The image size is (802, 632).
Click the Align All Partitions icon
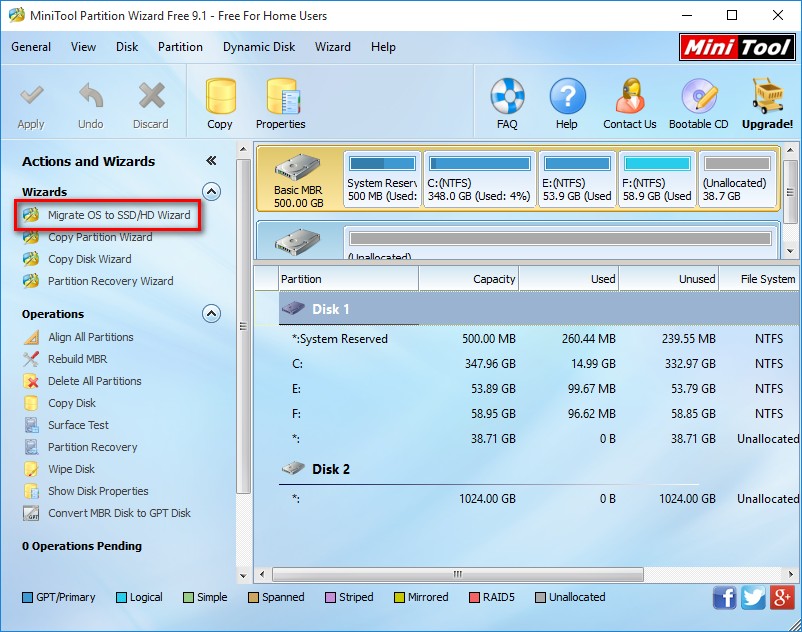(31, 337)
